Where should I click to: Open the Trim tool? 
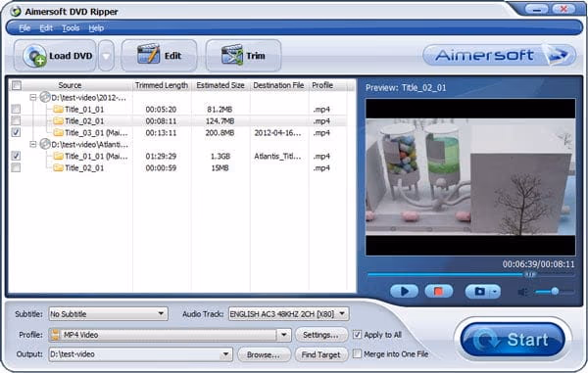point(243,56)
